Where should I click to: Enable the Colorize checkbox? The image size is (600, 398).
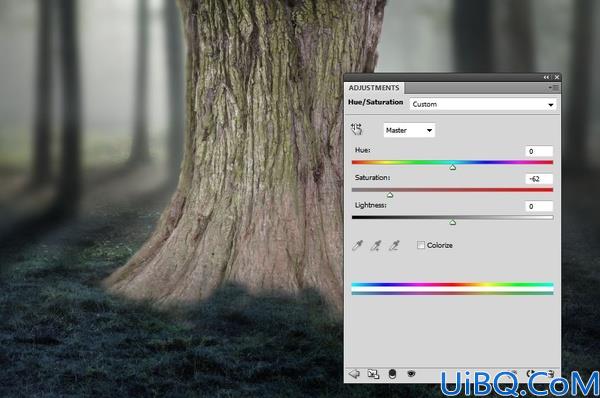[421, 245]
